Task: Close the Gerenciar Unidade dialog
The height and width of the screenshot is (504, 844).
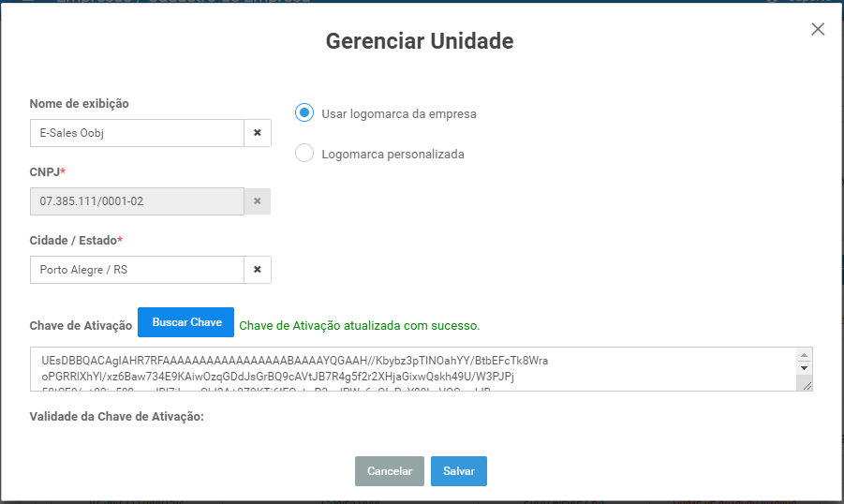Action: pos(818,29)
